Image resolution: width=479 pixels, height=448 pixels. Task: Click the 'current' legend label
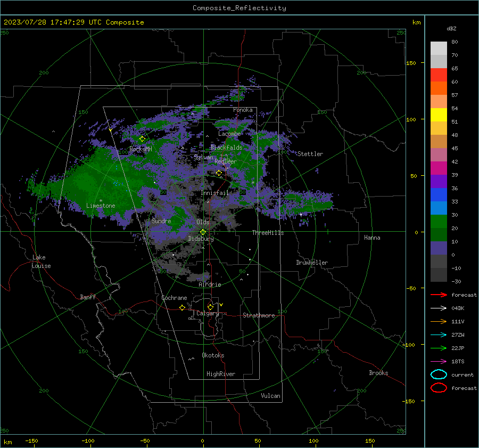(463, 375)
